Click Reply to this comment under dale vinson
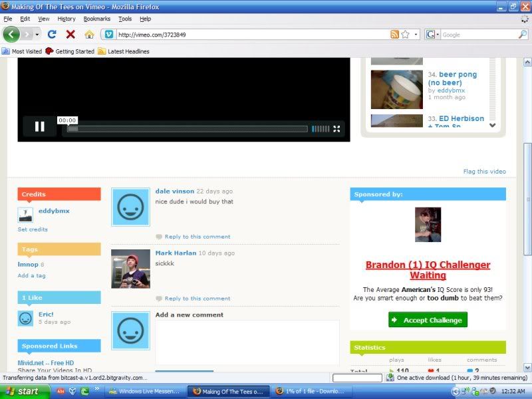 tap(198, 237)
